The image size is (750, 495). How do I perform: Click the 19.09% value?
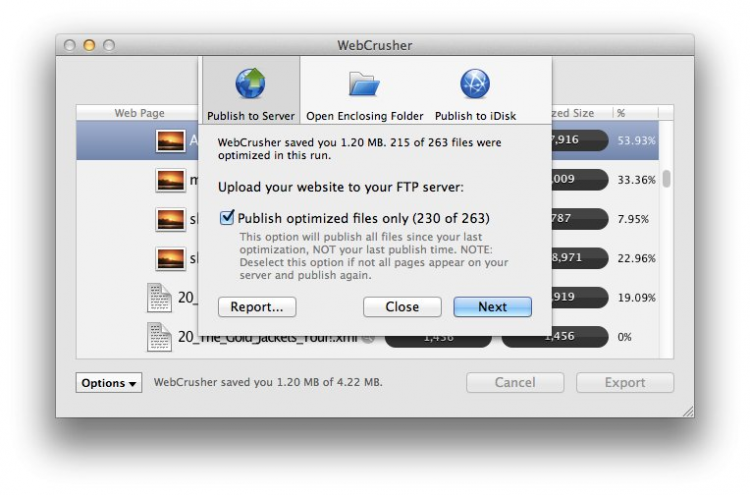coord(636,297)
